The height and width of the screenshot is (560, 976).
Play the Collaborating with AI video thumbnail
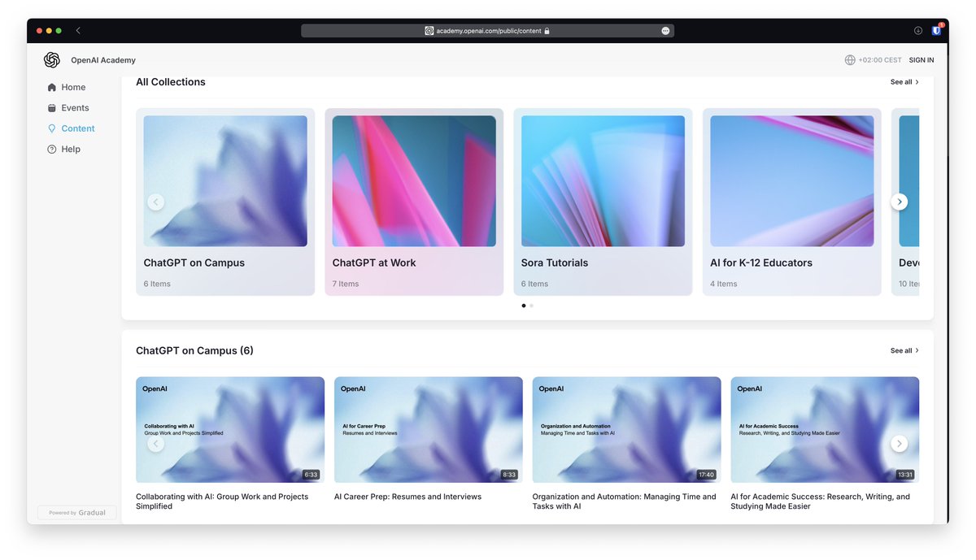tap(230, 430)
